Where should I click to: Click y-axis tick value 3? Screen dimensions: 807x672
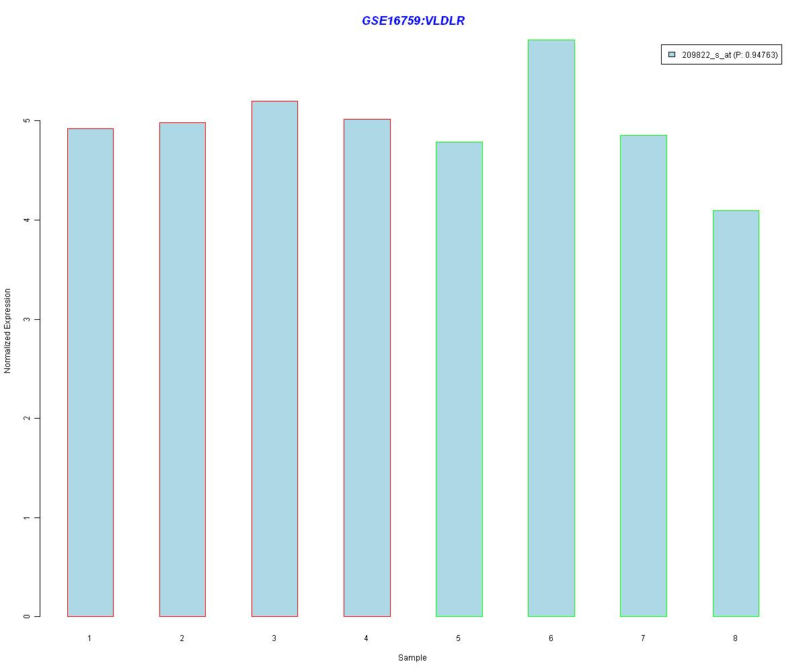pos(27,319)
